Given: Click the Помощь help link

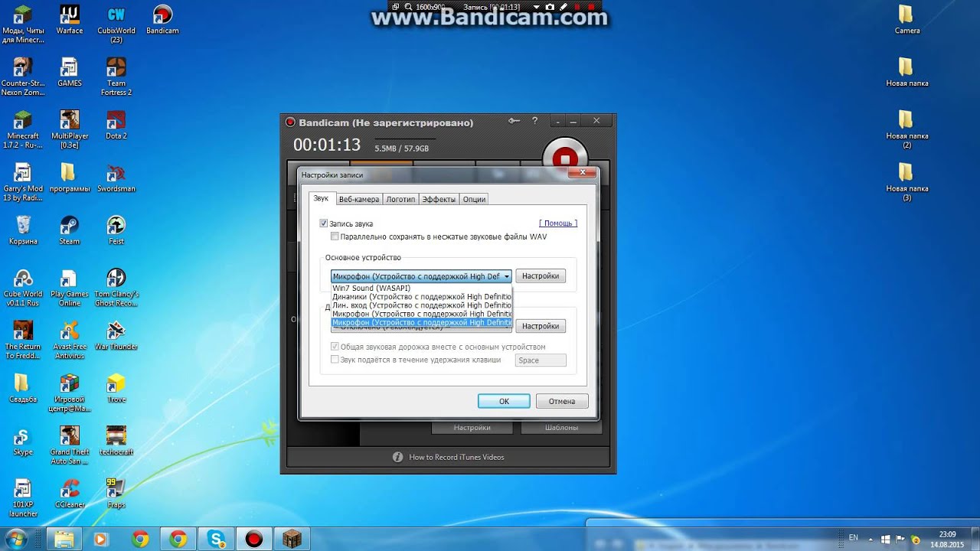Looking at the screenshot, I should (558, 223).
